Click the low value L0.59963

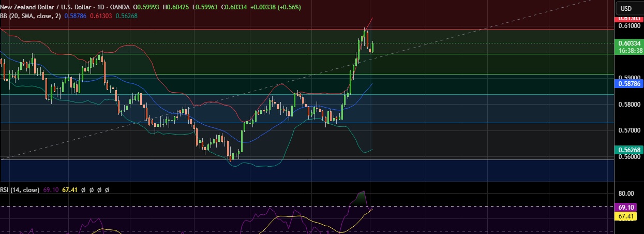click(x=204, y=7)
